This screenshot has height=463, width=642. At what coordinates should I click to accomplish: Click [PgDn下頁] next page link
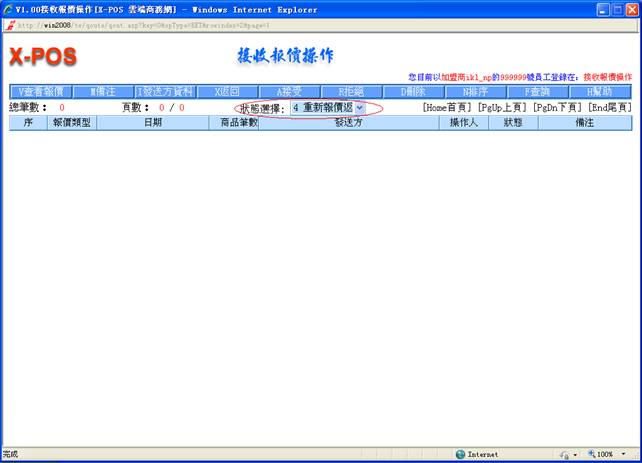pos(557,107)
